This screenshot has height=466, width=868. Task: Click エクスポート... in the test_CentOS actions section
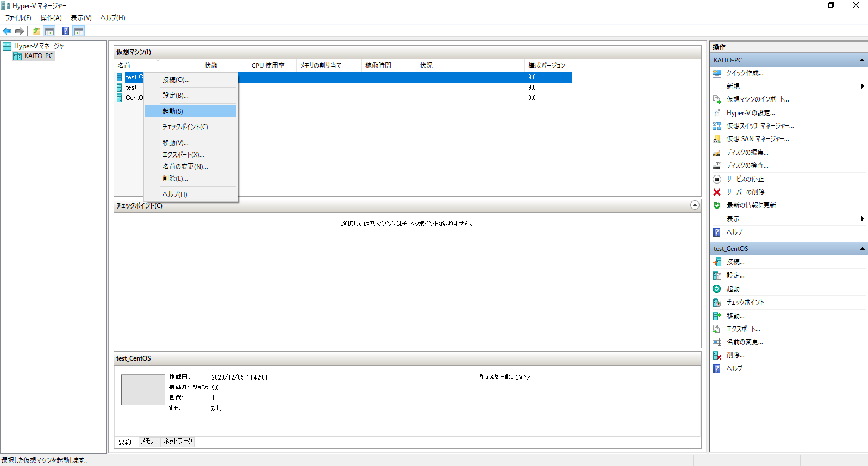[x=744, y=329]
